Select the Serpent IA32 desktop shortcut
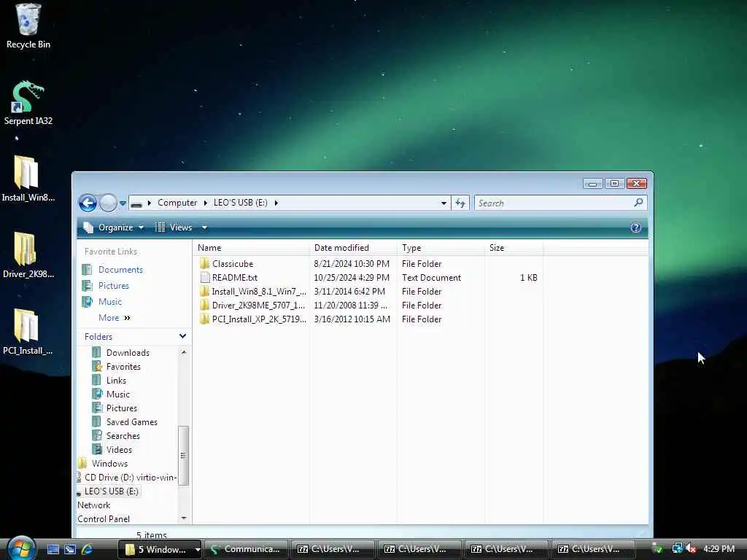747x560 pixels. click(28, 104)
